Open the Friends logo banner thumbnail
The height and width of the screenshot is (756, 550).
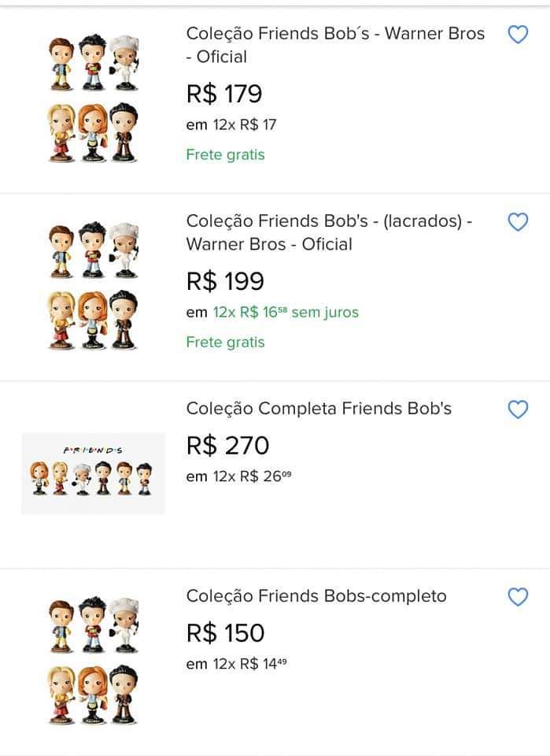click(93, 472)
